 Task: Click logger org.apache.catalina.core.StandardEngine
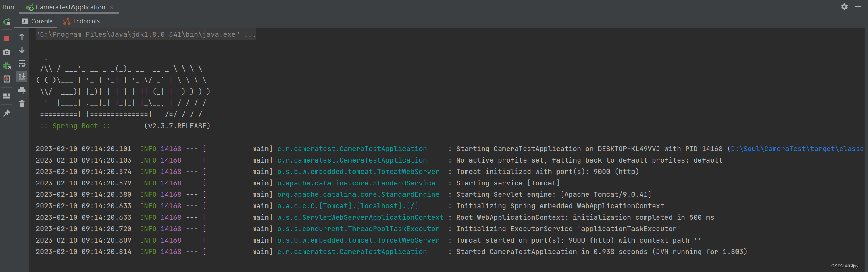[358, 194]
